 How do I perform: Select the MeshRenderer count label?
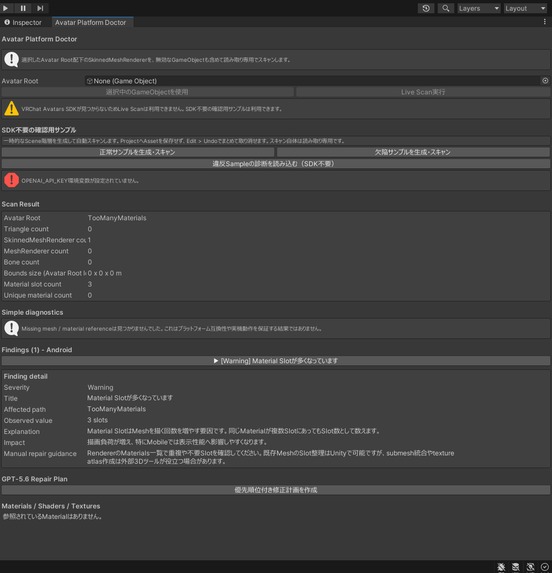[36, 251]
